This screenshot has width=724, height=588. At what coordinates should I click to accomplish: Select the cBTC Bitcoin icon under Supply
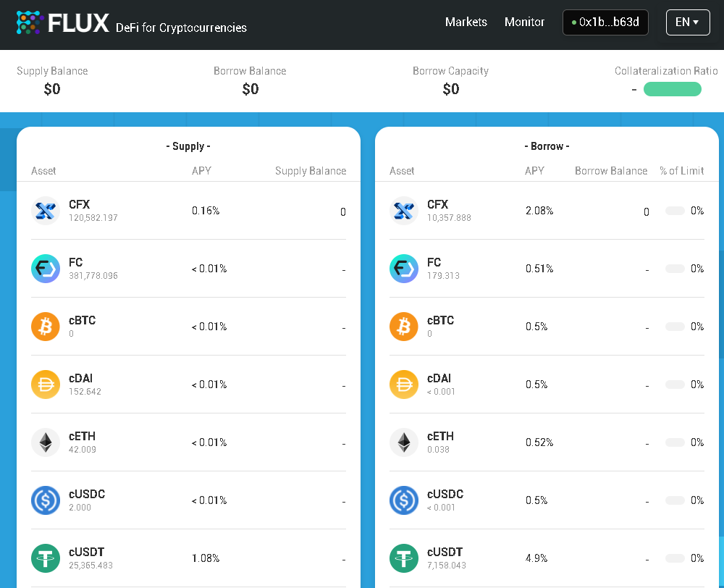pos(46,327)
